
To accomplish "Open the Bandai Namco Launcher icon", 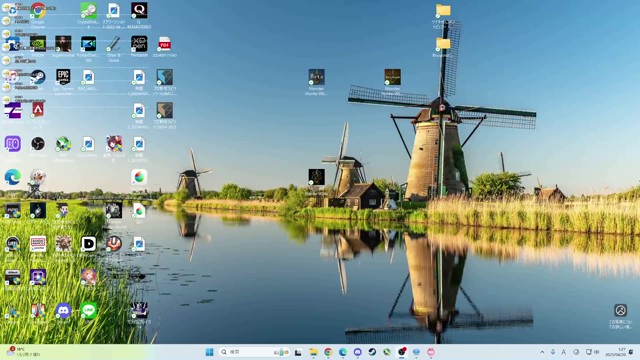I will [38, 244].
